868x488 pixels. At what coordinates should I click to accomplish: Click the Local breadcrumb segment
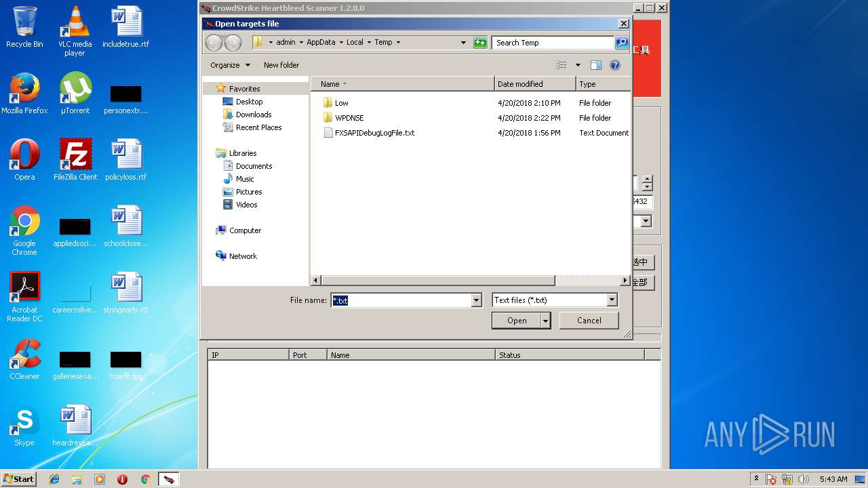coord(355,42)
